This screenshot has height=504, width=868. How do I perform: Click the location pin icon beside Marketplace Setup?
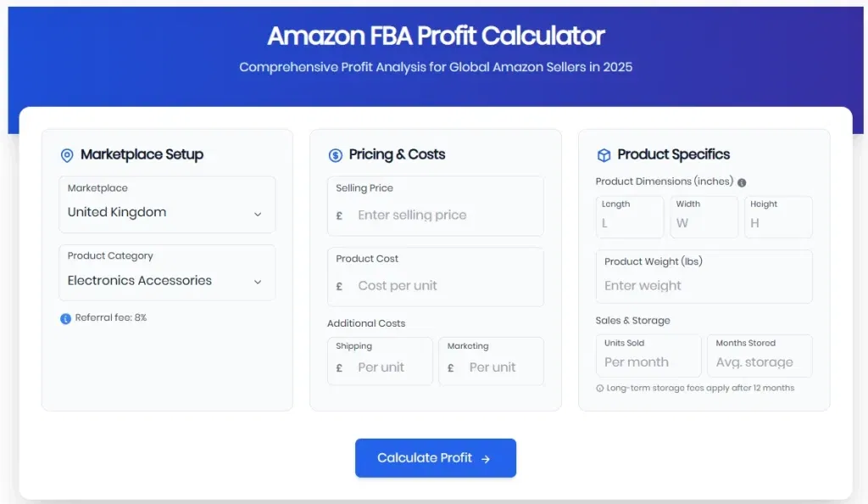(67, 154)
